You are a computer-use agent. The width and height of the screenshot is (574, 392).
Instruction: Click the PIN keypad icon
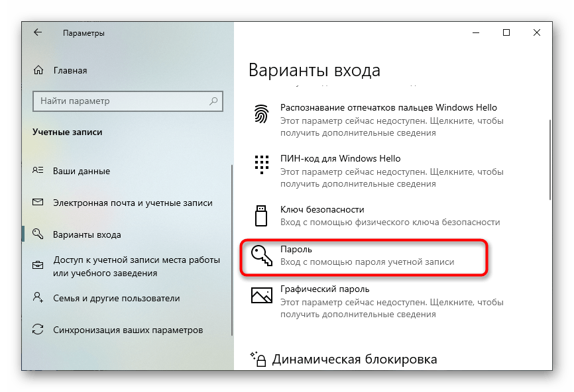(x=261, y=164)
